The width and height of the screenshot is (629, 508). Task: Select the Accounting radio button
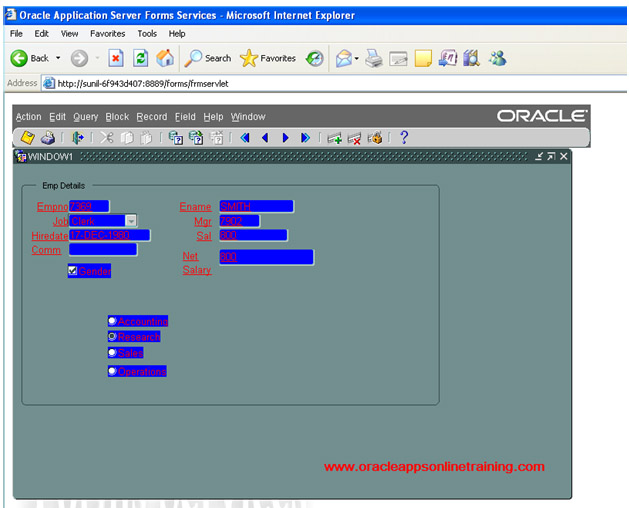112,322
